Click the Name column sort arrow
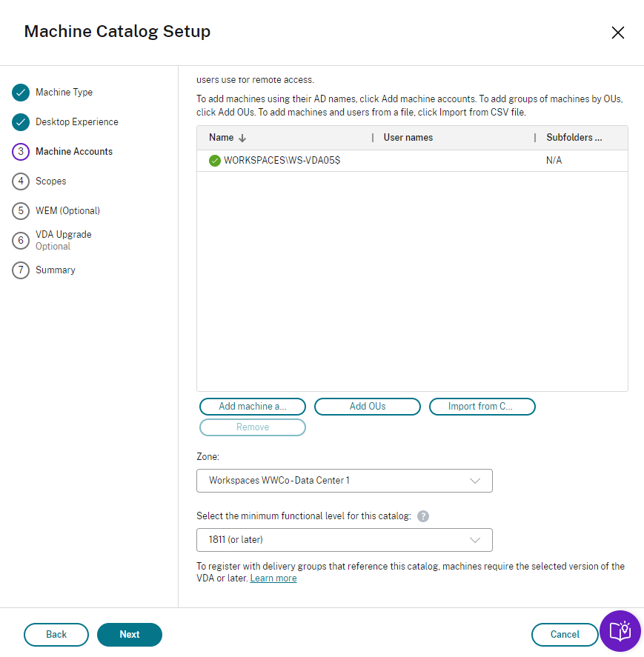 [242, 138]
